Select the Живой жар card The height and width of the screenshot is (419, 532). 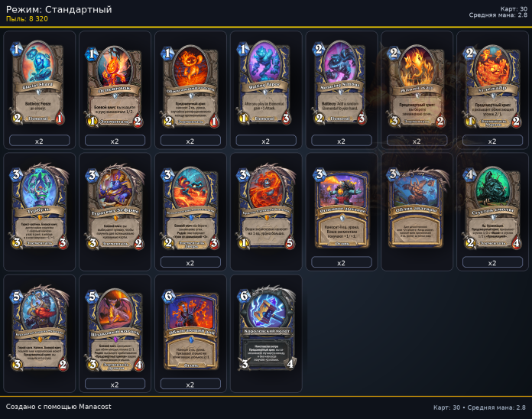tap(417, 86)
